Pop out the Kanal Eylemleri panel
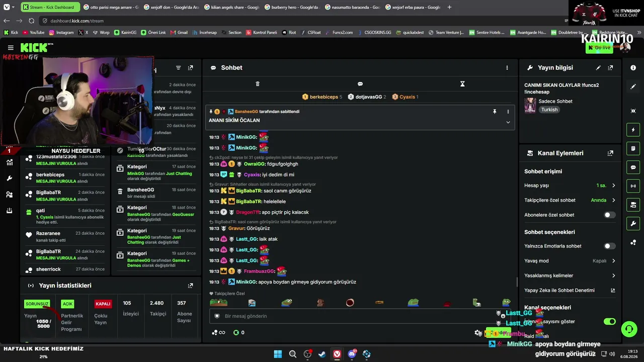Image resolution: width=644 pixels, height=362 pixels. coord(610,153)
